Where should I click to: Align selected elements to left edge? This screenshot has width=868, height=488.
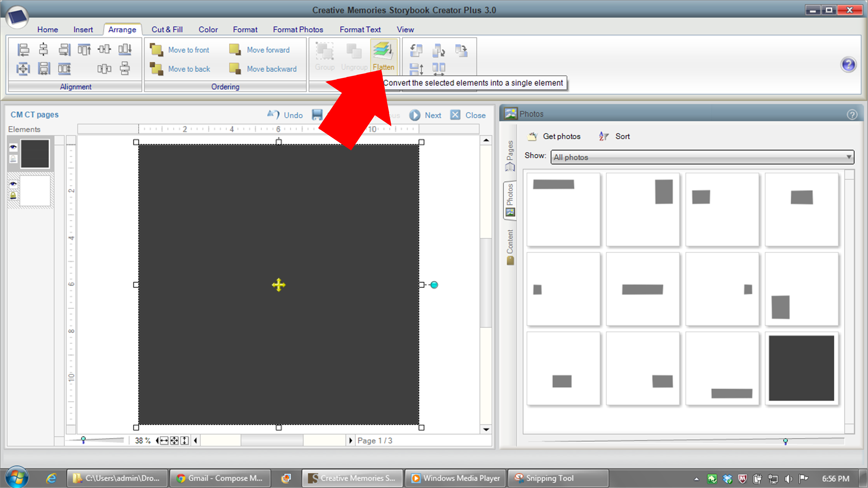(x=23, y=50)
